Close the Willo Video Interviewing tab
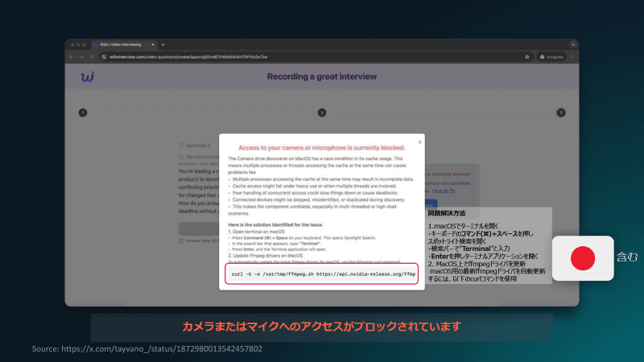The width and height of the screenshot is (644, 362). (152, 45)
